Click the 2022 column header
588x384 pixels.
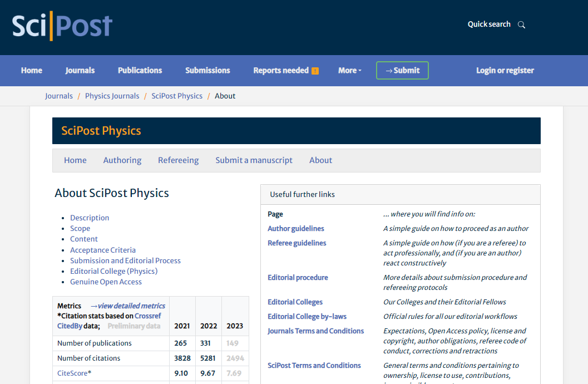point(209,326)
